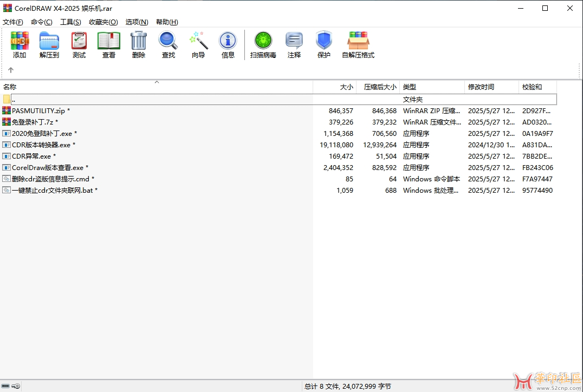The image size is (583, 392).
Task: Open the 帮助(H) menu
Action: (x=167, y=22)
